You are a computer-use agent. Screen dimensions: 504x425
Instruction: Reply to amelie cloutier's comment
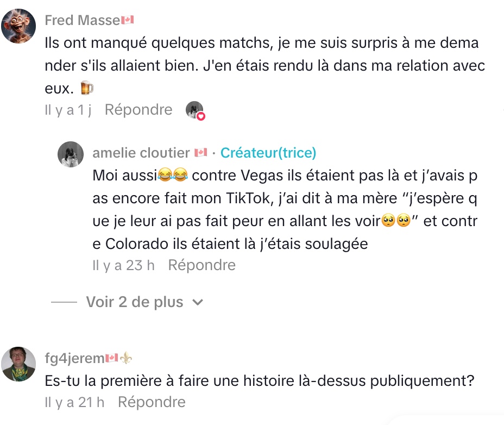pos(201,265)
